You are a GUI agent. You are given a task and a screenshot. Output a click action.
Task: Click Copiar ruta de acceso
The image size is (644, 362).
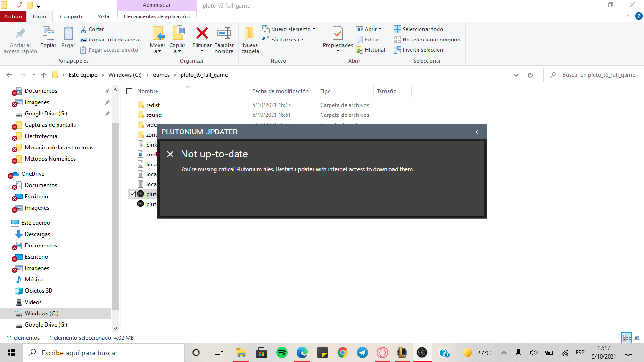[111, 40]
